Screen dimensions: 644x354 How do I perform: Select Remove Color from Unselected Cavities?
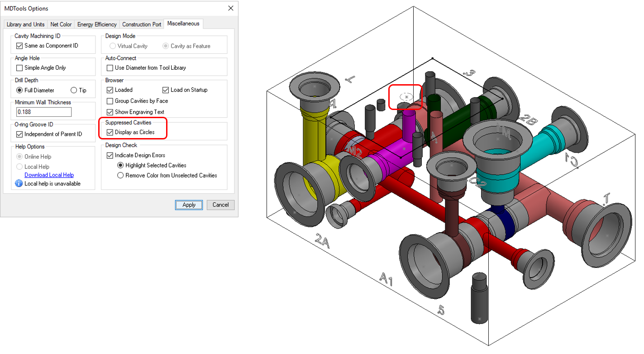(x=120, y=175)
